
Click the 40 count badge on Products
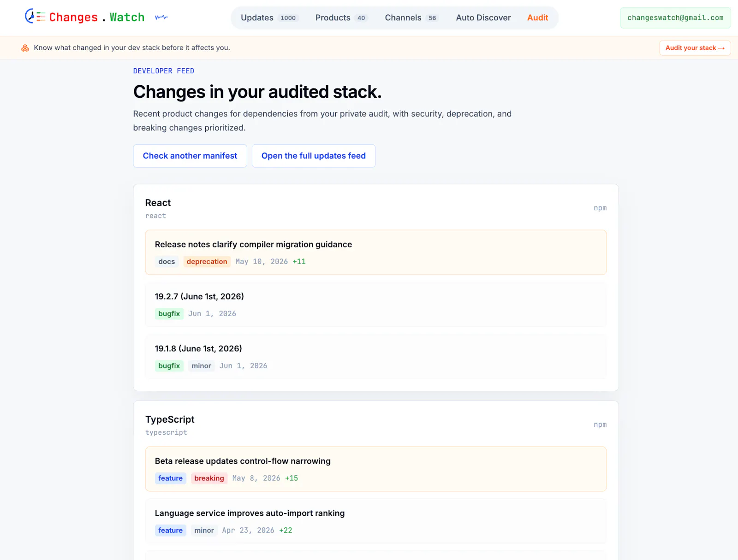pyautogui.click(x=361, y=18)
